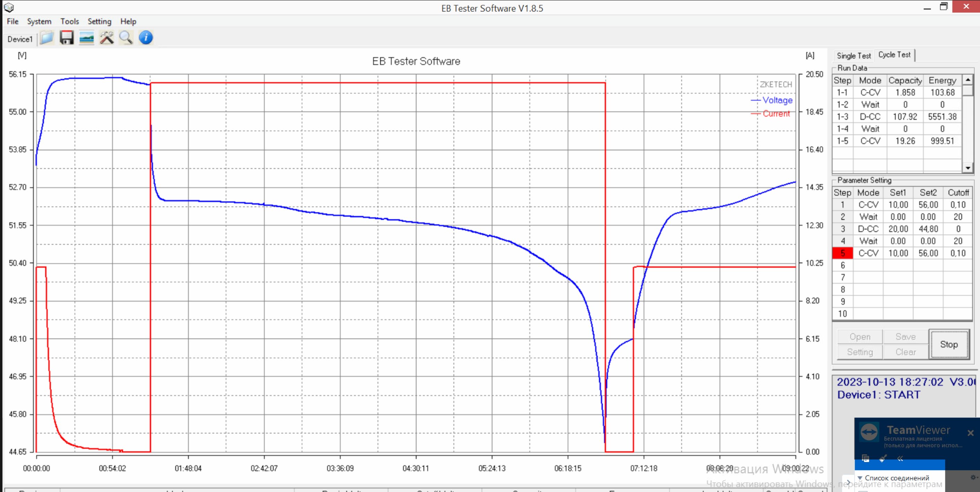Click the floppy disk save icon
The width and height of the screenshot is (980, 492).
67,38
